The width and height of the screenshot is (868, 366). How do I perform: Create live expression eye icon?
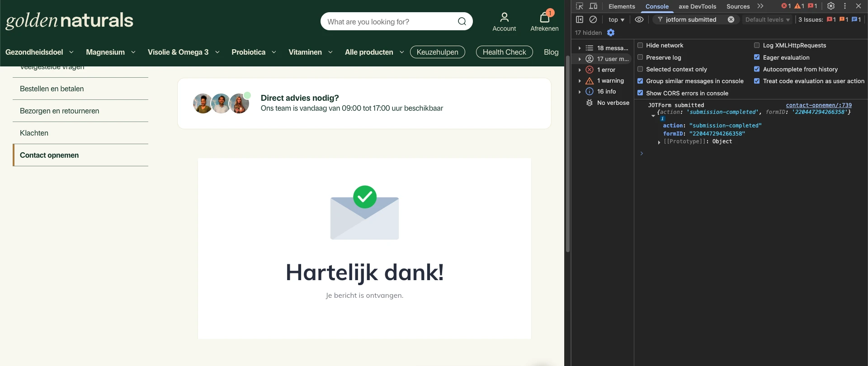click(639, 19)
